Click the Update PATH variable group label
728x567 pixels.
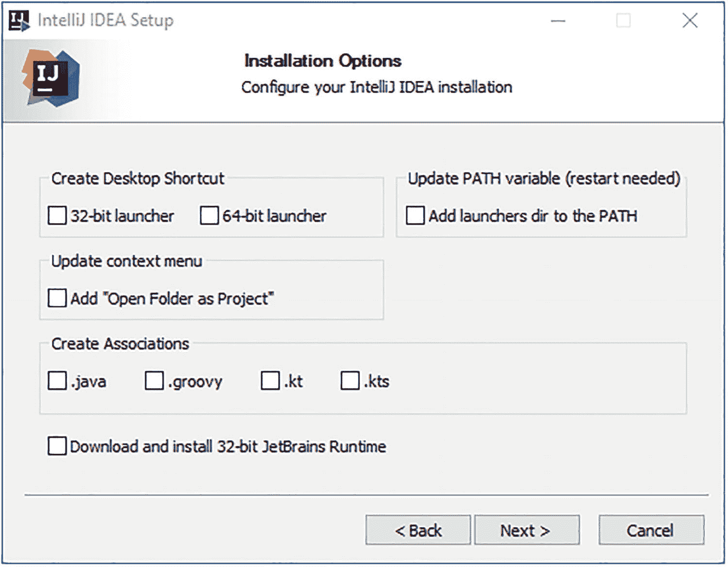tap(544, 178)
